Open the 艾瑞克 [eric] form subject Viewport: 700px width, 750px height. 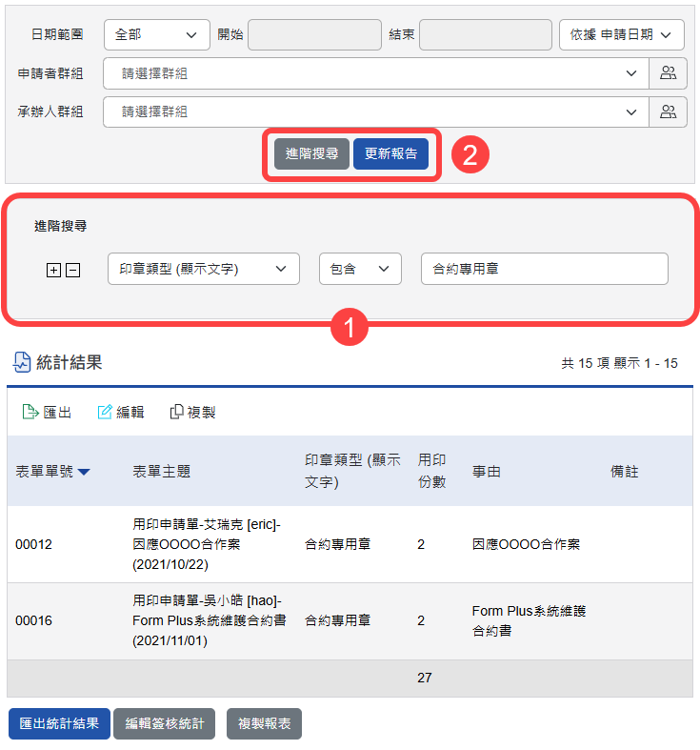(x=207, y=544)
